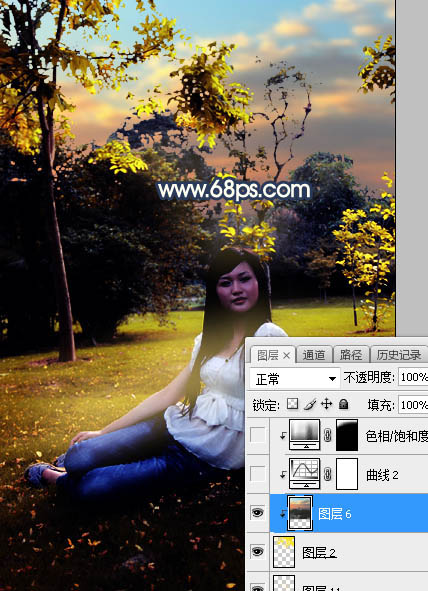Select the white mask thumbnail of 曲线 2
428x591 pixels.
point(347,474)
